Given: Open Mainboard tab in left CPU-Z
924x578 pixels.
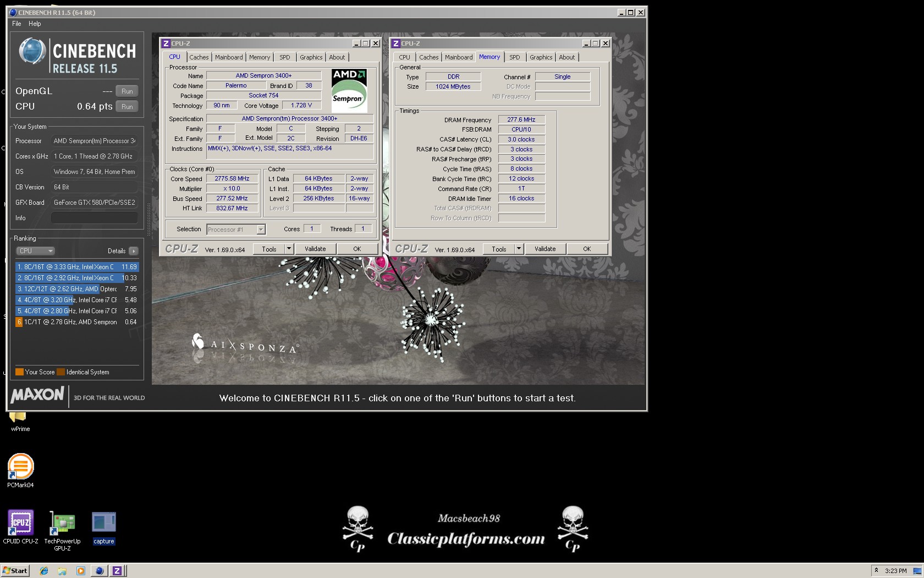Looking at the screenshot, I should [x=229, y=57].
